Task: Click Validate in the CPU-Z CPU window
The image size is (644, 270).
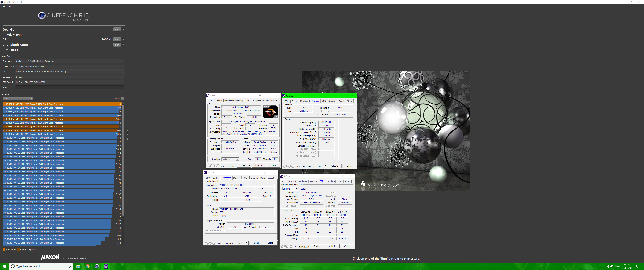Action: pos(259,166)
